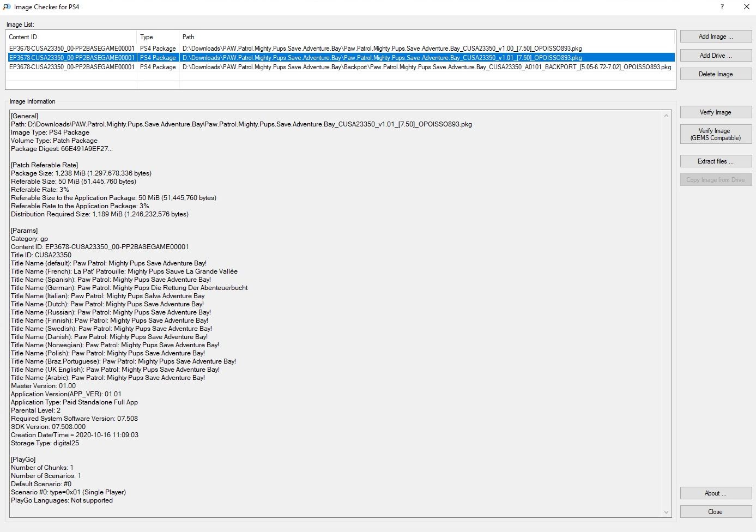This screenshot has height=532, width=756.
Task: Click the Required System Software Version line
Action: 74,419
